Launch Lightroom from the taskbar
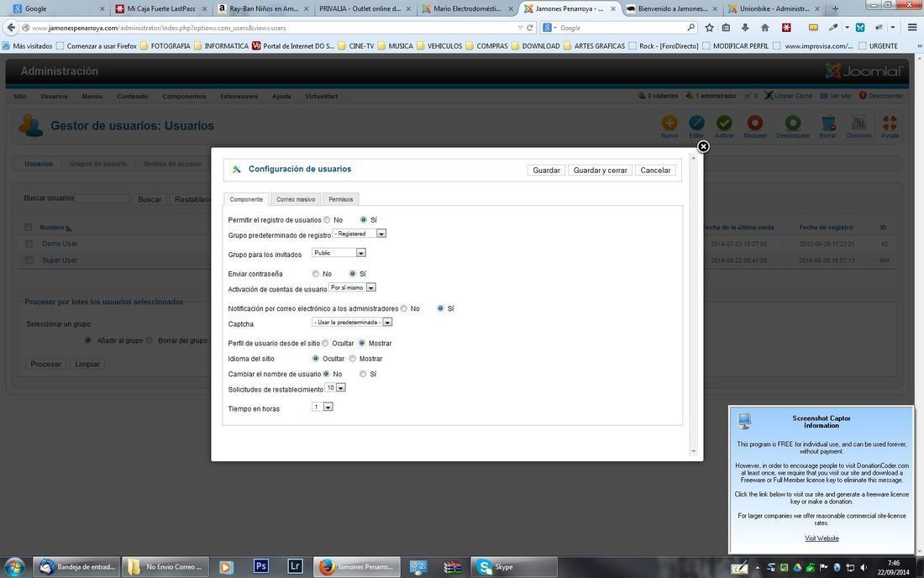This screenshot has width=924, height=578. (x=295, y=566)
